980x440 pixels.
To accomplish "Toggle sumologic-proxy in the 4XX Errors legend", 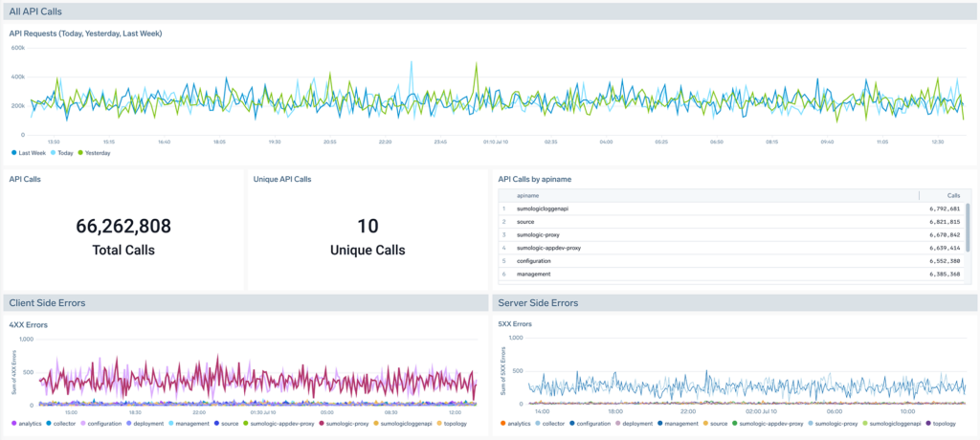I will (x=345, y=422).
